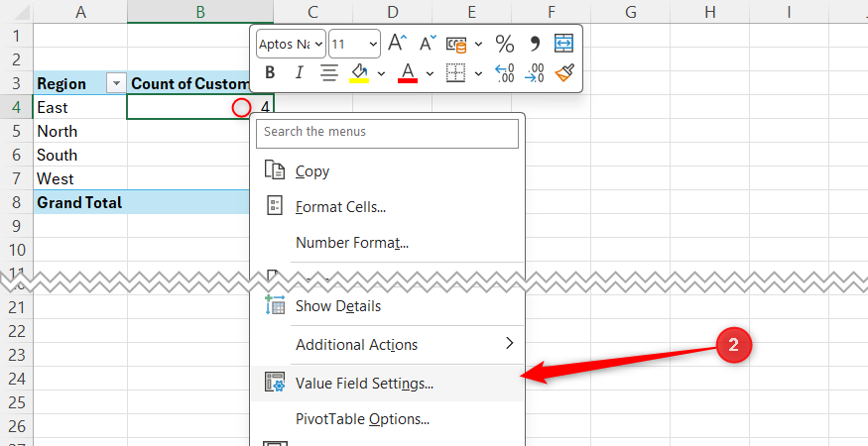Choose Copy from context menu
The image size is (868, 446).
387,171
